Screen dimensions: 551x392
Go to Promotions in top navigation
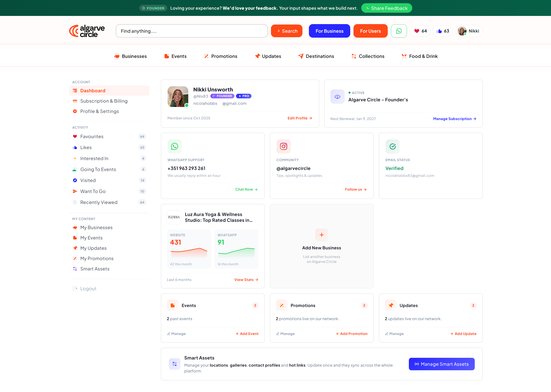point(221,56)
